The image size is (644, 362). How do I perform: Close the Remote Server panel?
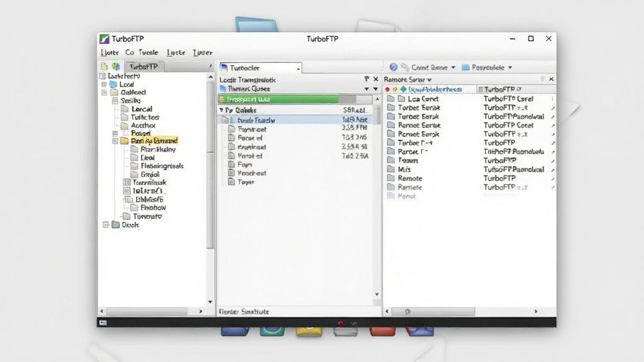551,79
